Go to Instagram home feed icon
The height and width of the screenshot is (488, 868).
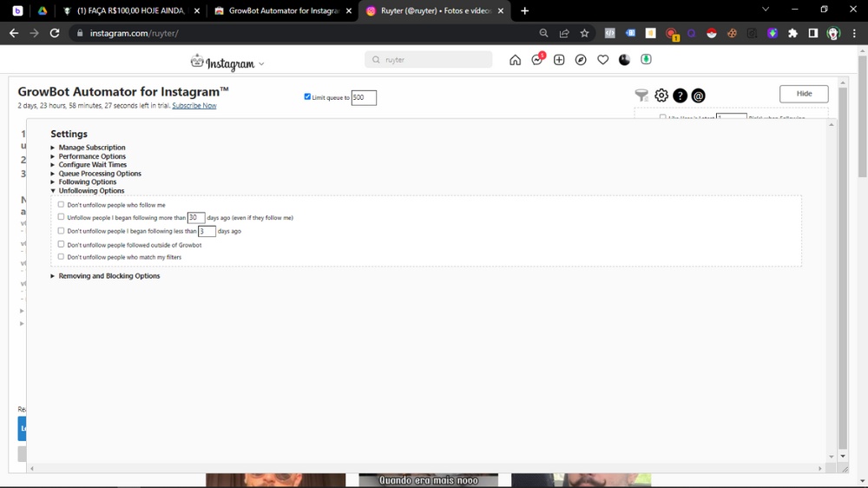pos(516,60)
